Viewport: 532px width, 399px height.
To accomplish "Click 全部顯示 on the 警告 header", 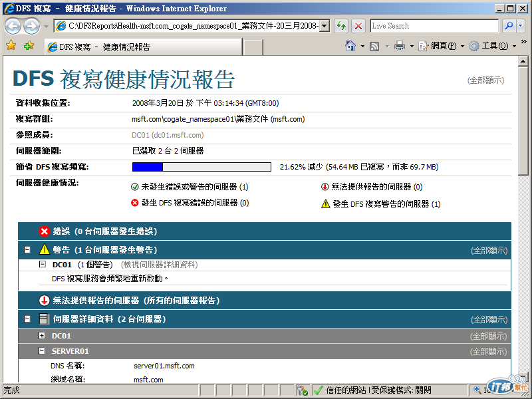I will pos(489,251).
